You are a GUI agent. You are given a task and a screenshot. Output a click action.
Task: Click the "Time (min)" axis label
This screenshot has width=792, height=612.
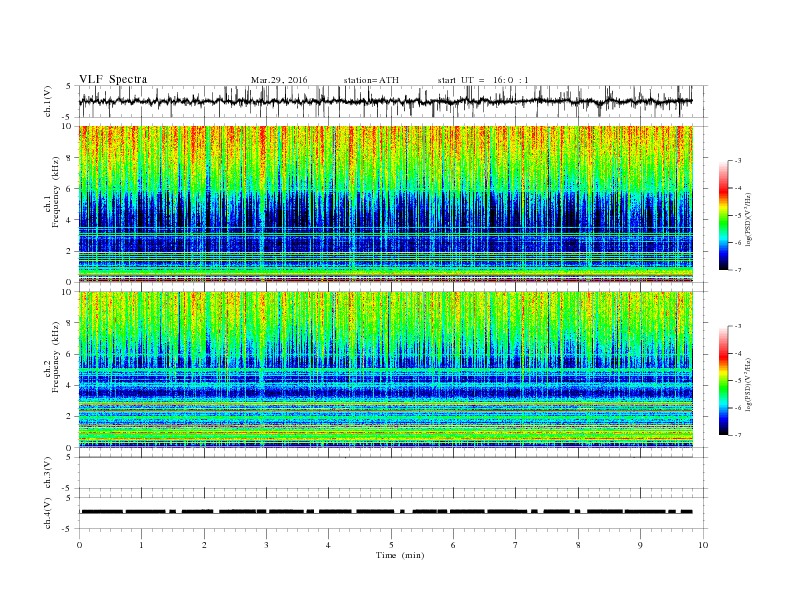400,555
